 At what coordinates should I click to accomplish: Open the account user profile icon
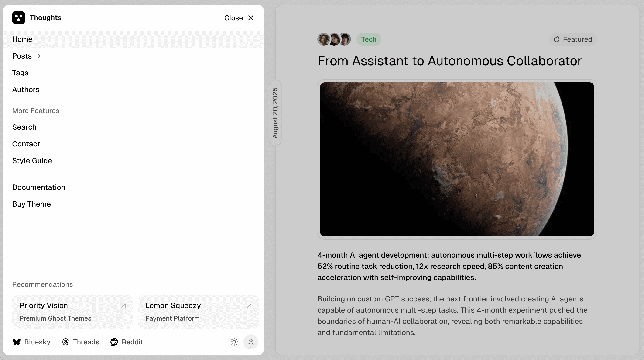click(251, 342)
